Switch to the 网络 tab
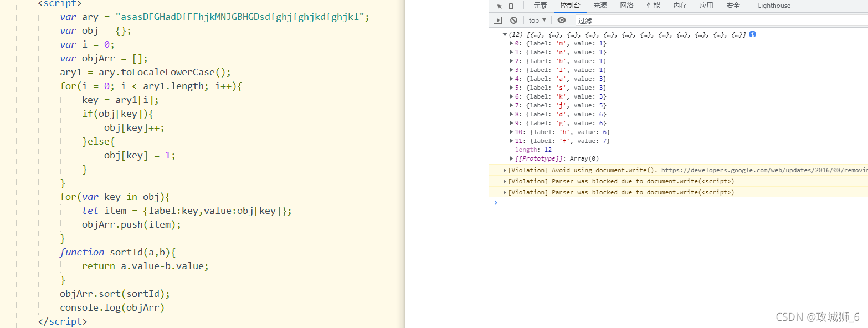 626,6
